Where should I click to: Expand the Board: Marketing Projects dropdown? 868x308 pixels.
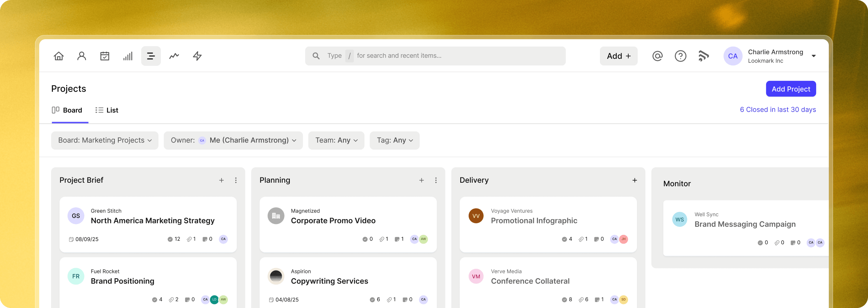click(x=105, y=140)
